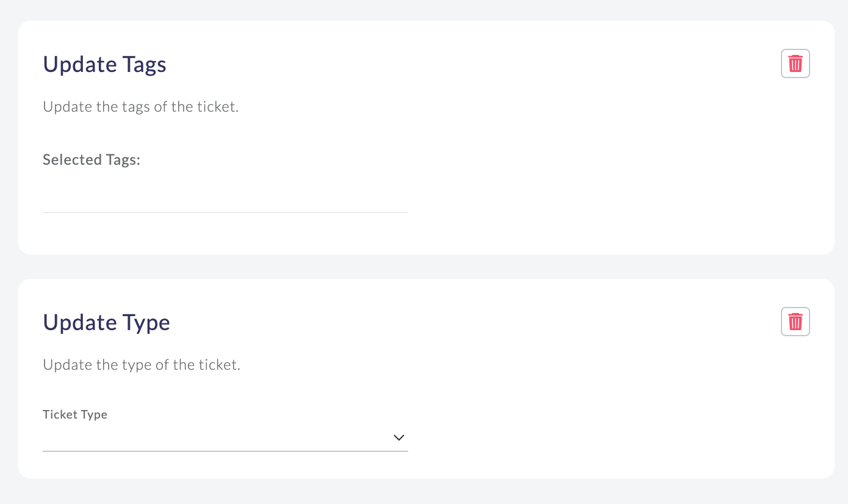Screen dimensions: 848x504
Task: Delete the Update Tags action
Action: click(x=795, y=63)
